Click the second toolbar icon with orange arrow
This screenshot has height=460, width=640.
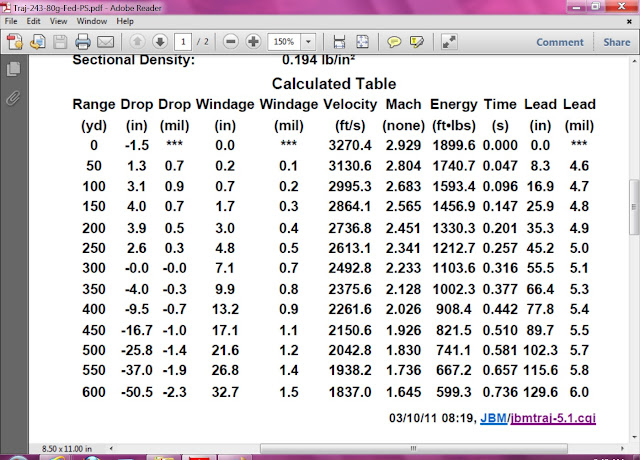pos(38,42)
